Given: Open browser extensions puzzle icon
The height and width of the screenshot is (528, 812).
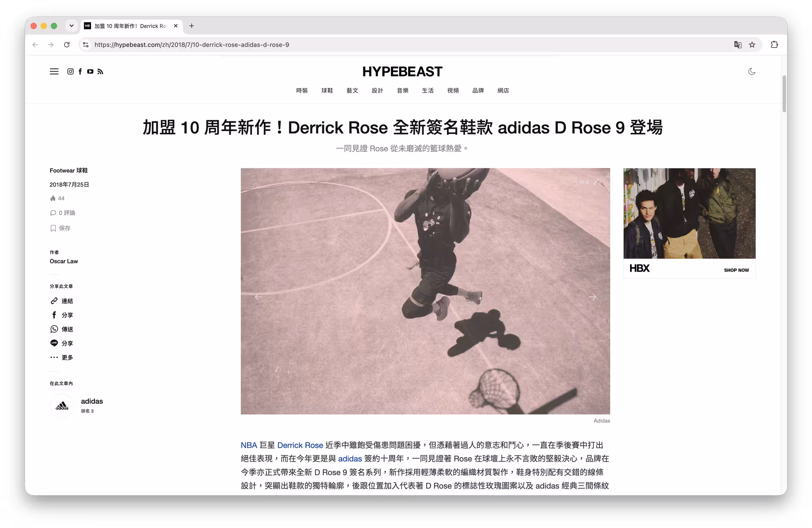Looking at the screenshot, I should pos(774,45).
